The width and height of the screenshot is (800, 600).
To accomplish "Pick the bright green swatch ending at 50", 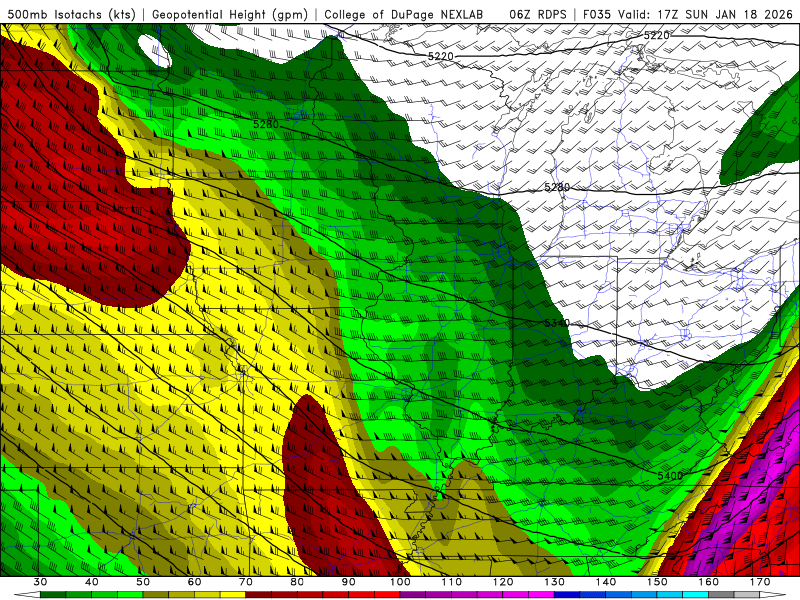I will (x=130, y=595).
